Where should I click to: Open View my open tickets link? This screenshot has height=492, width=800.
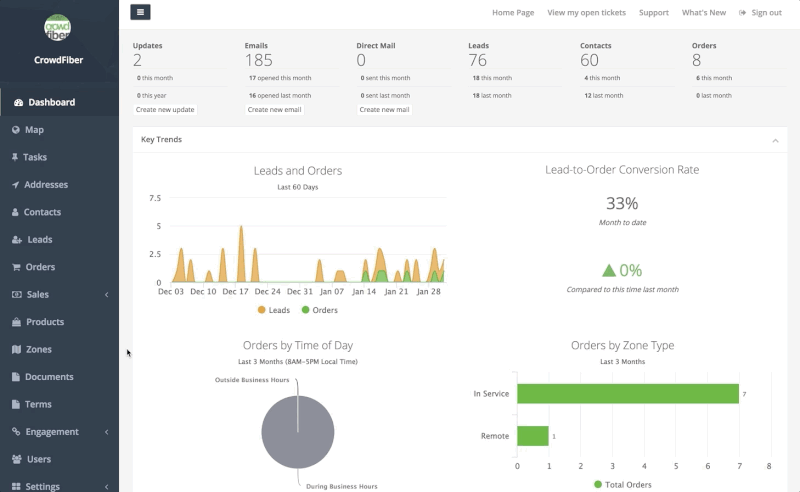tap(586, 13)
